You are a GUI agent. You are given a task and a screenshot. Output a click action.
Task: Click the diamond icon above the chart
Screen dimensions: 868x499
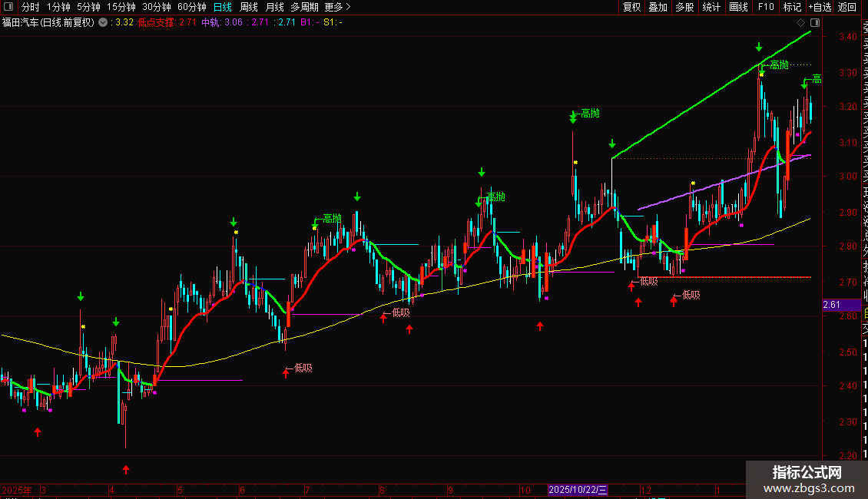click(801, 22)
